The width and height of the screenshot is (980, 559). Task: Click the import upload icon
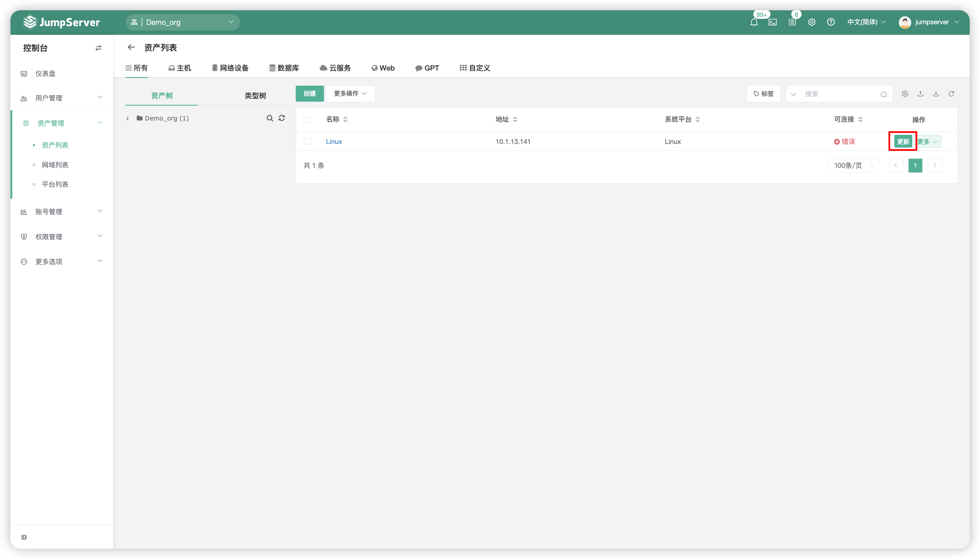pyautogui.click(x=920, y=94)
